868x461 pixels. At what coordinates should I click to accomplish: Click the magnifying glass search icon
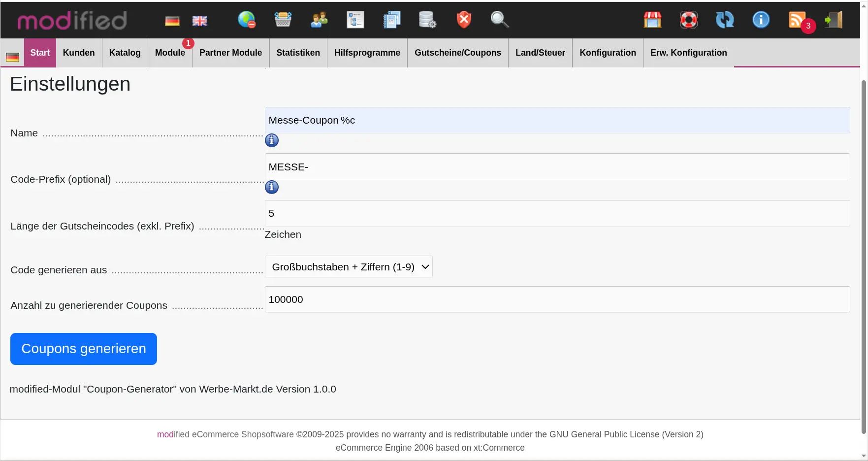499,20
